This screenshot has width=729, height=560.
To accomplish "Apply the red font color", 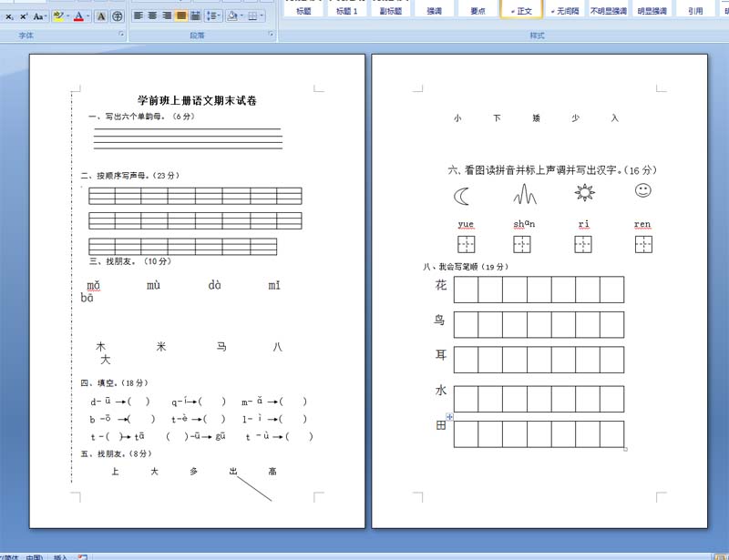I will (78, 16).
